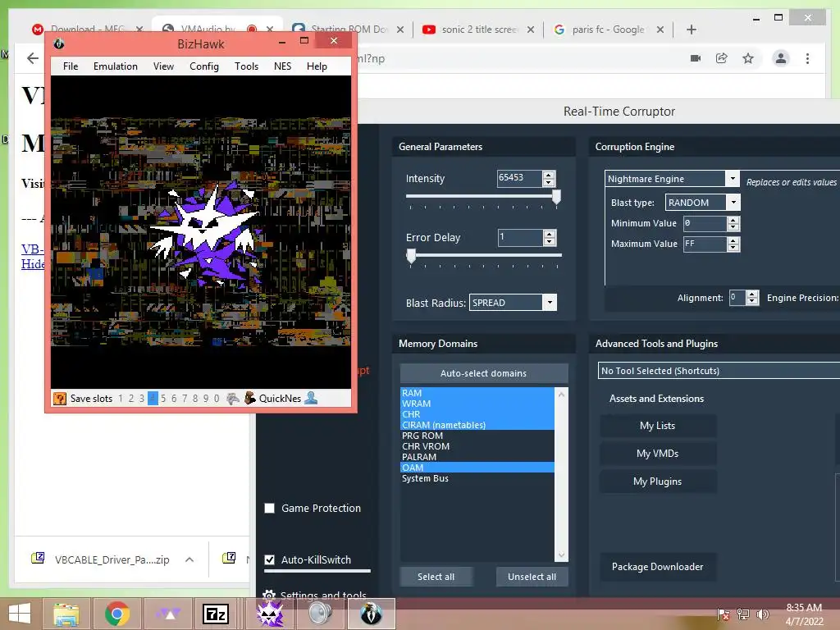This screenshot has height=630, width=840.
Task: Click the Intensity value field 65453
Action: (519, 178)
